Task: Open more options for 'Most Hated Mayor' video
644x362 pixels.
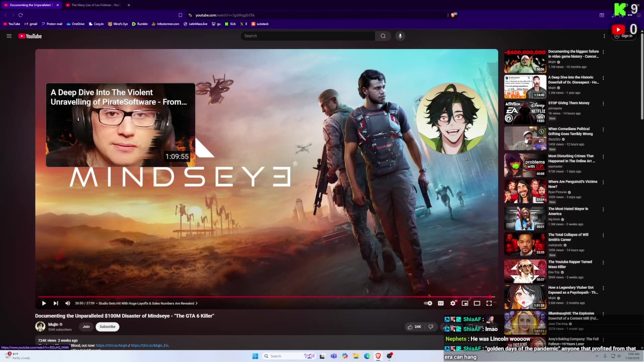Action: tap(603, 209)
